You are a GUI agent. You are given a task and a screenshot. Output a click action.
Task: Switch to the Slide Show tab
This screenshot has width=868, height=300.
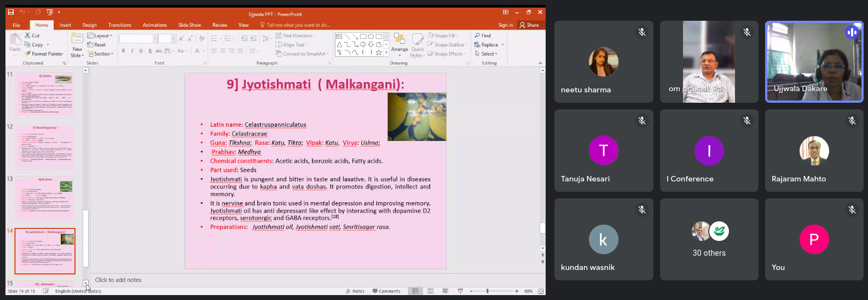(x=189, y=25)
